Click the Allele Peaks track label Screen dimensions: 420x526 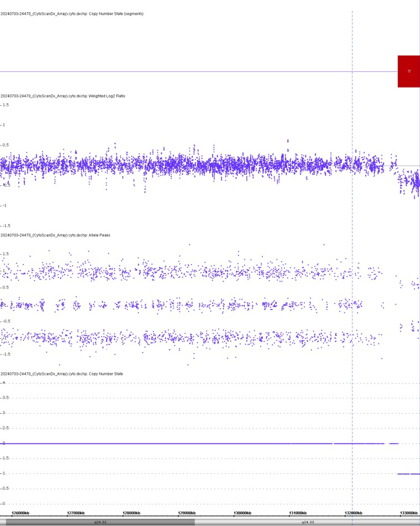click(x=56, y=235)
